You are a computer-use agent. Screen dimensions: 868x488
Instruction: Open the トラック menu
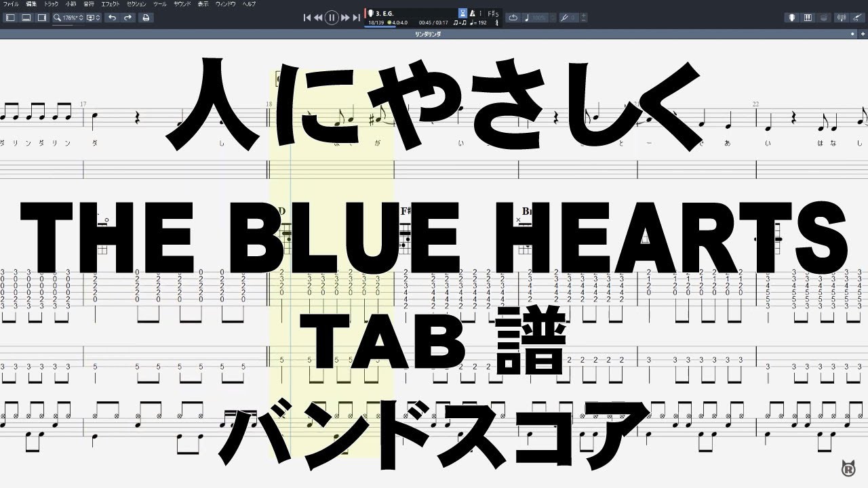pyautogui.click(x=51, y=4)
